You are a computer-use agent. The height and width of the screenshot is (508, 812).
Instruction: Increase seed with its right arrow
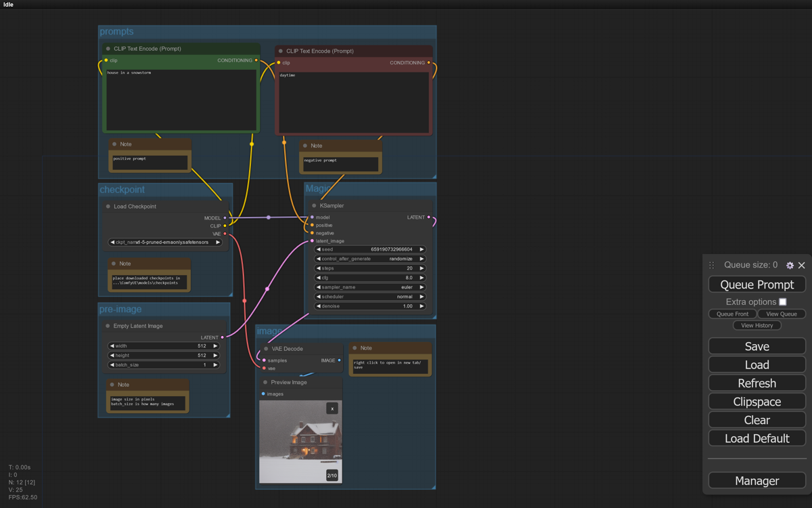pyautogui.click(x=422, y=249)
